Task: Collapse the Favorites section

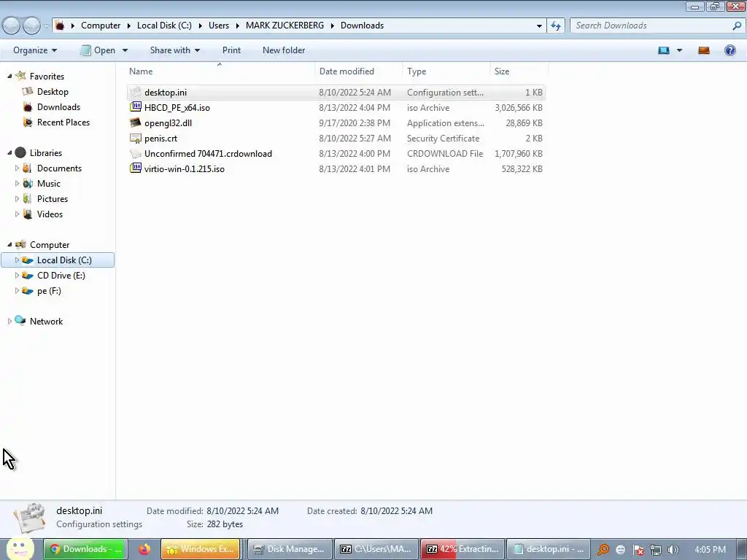Action: 9,76
